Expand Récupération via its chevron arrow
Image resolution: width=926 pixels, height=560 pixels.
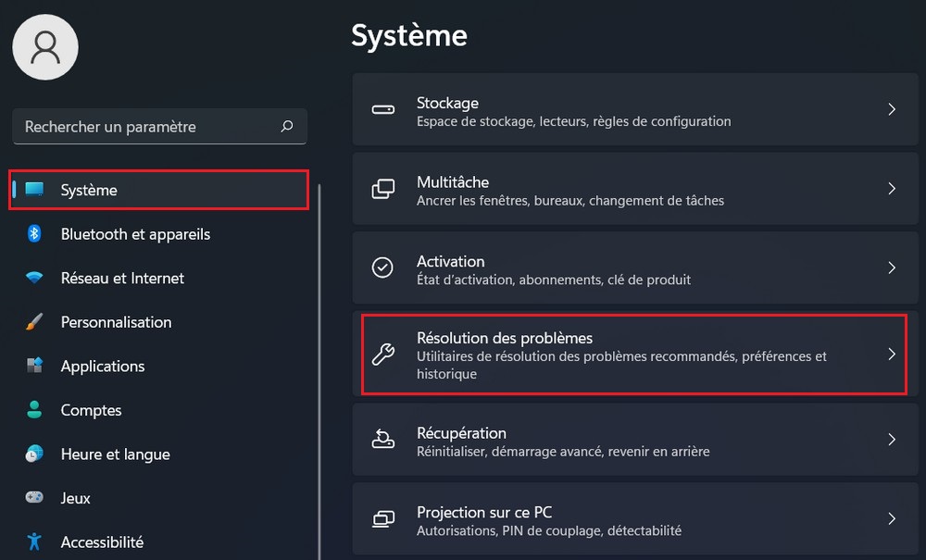pyautogui.click(x=892, y=440)
